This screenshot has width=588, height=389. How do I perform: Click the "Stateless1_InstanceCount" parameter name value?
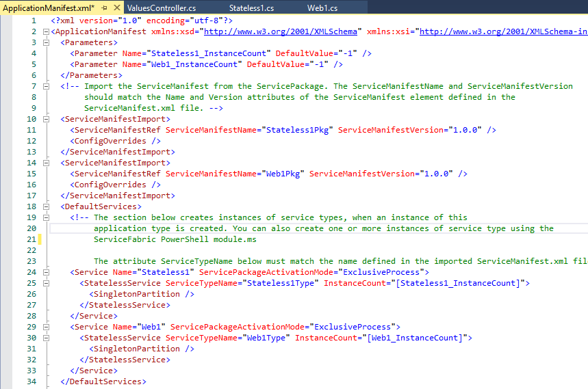209,53
